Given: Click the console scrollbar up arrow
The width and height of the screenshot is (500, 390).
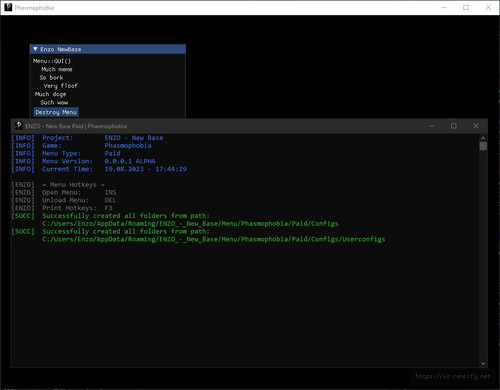Looking at the screenshot, I should (483, 138).
